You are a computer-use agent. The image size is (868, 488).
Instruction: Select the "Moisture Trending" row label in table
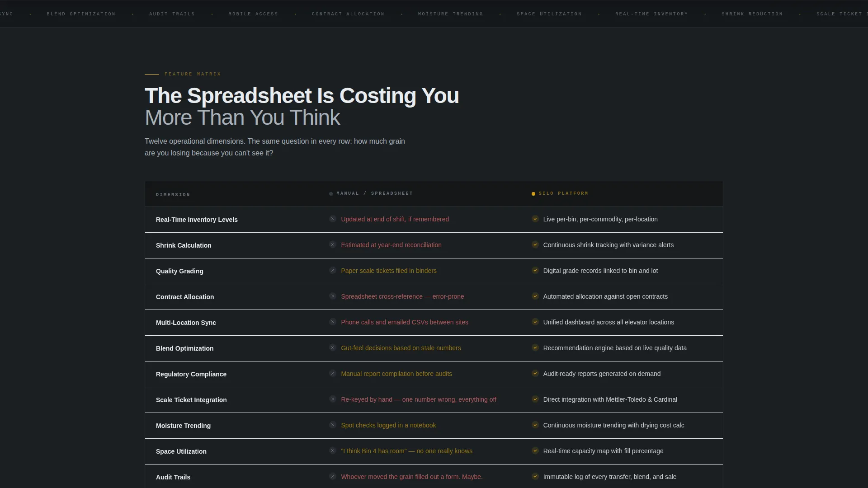tap(183, 426)
